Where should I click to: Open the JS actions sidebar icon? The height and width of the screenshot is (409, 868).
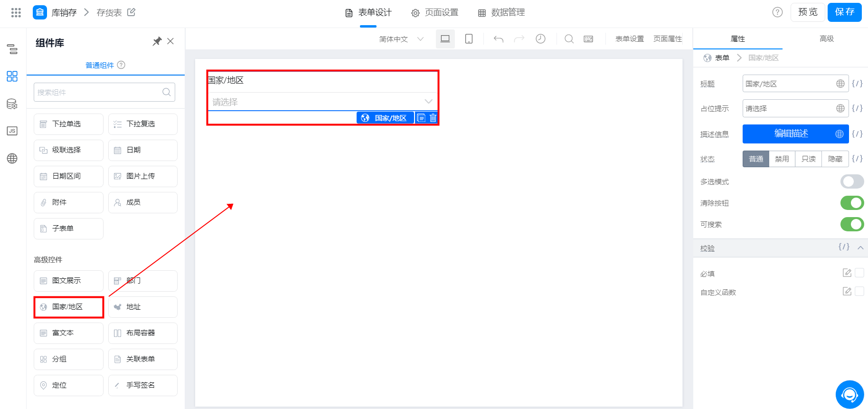(12, 131)
